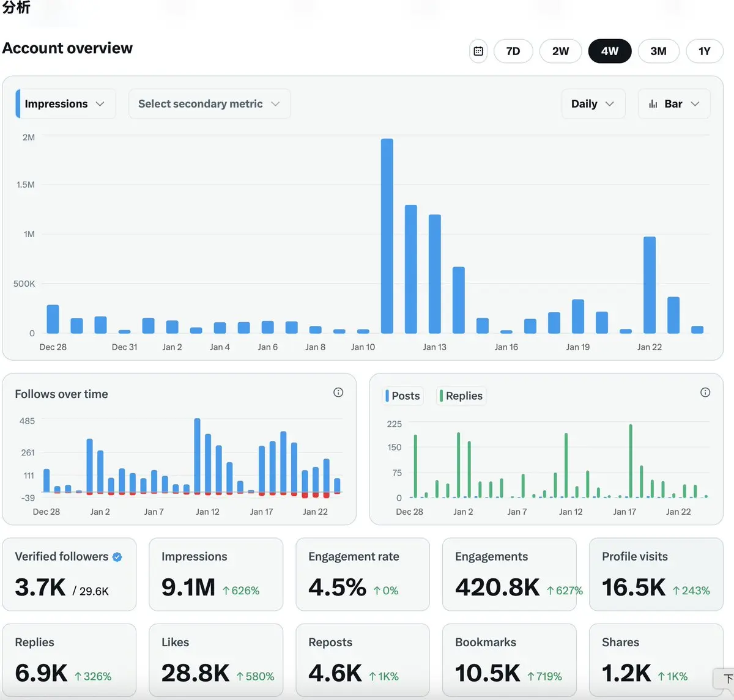Toggle the Posts series legend
734x700 pixels.
click(x=403, y=396)
